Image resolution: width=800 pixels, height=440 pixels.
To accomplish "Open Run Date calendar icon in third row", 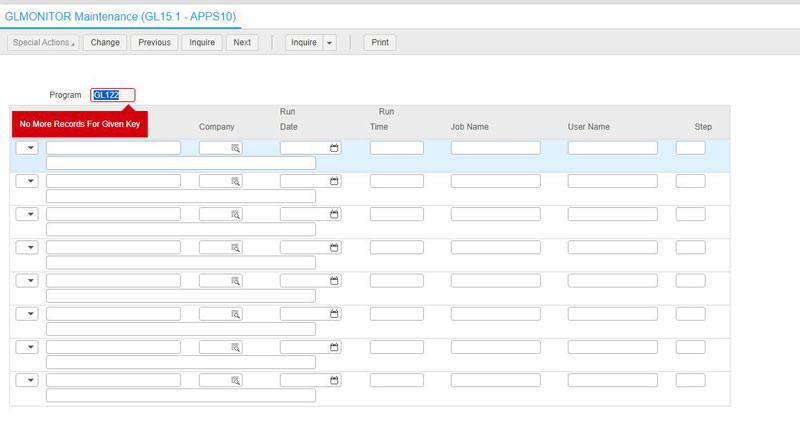I will click(334, 214).
